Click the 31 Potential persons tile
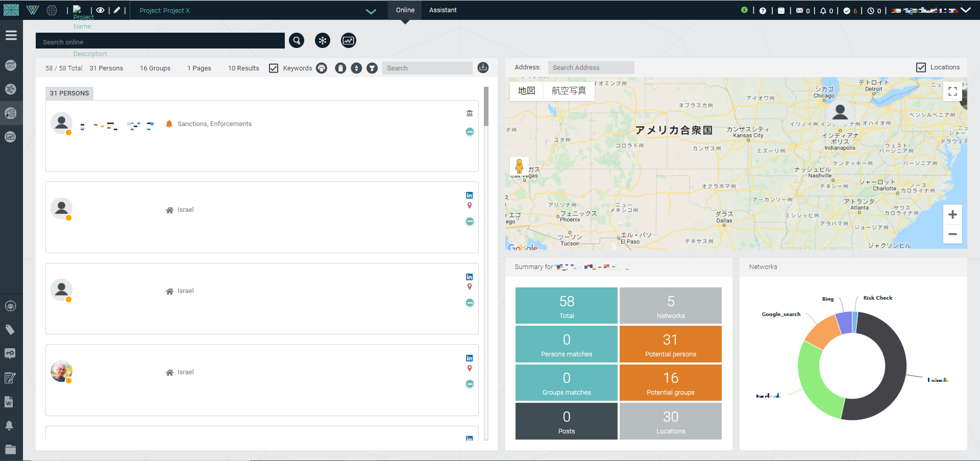The height and width of the screenshot is (461, 980). click(670, 344)
